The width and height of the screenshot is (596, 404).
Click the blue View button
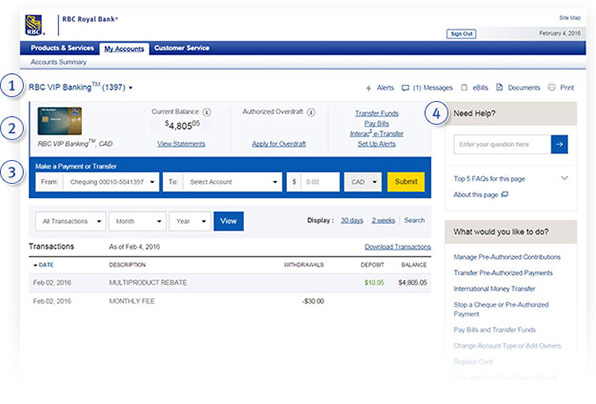(228, 221)
